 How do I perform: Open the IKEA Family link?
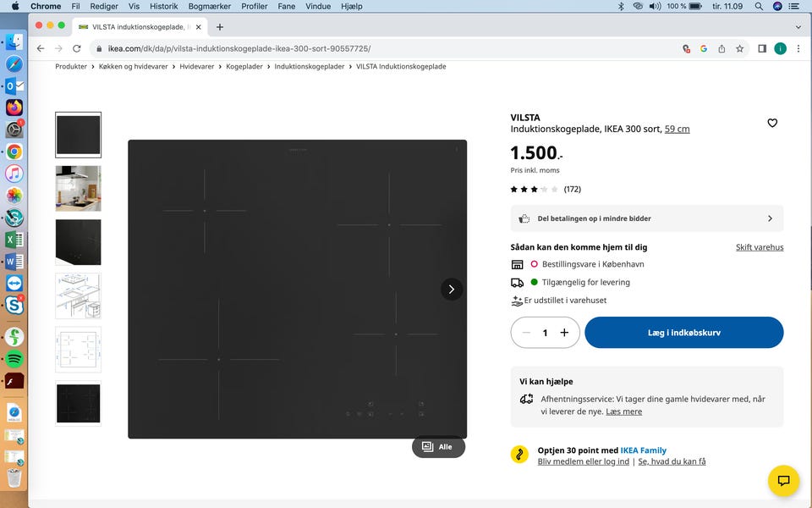point(643,450)
